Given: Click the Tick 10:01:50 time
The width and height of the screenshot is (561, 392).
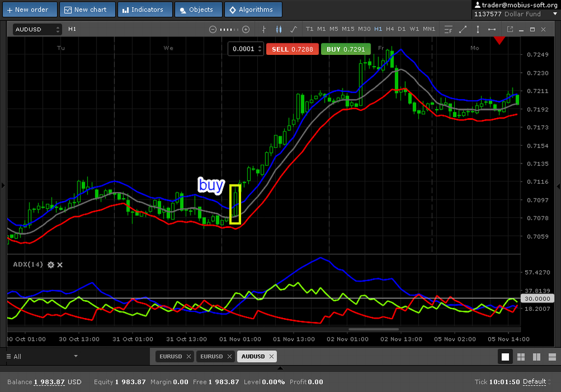Looking at the screenshot, I should point(497,382).
